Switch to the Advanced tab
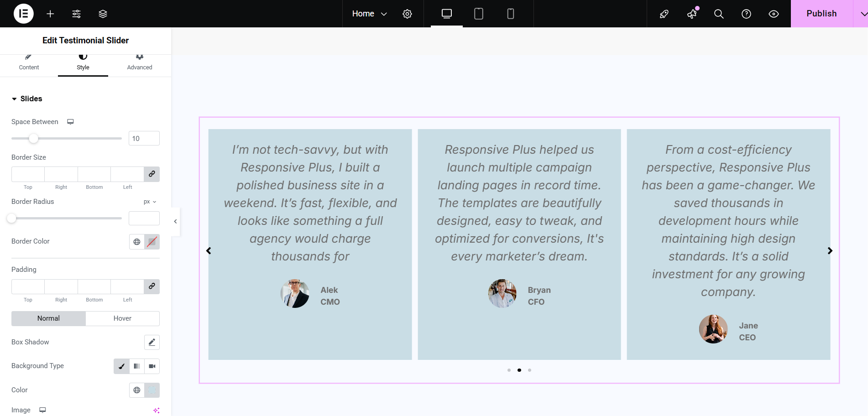 [x=140, y=65]
